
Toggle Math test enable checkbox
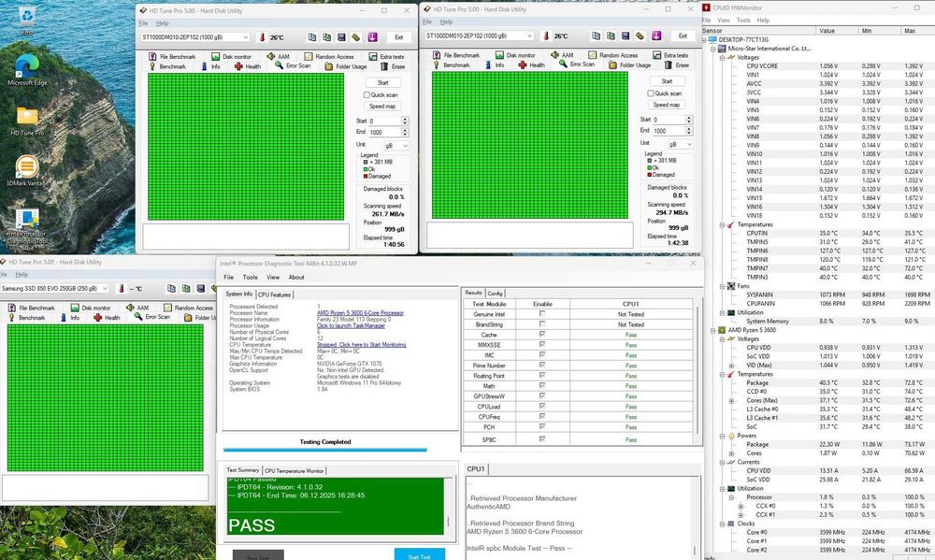[x=542, y=385]
